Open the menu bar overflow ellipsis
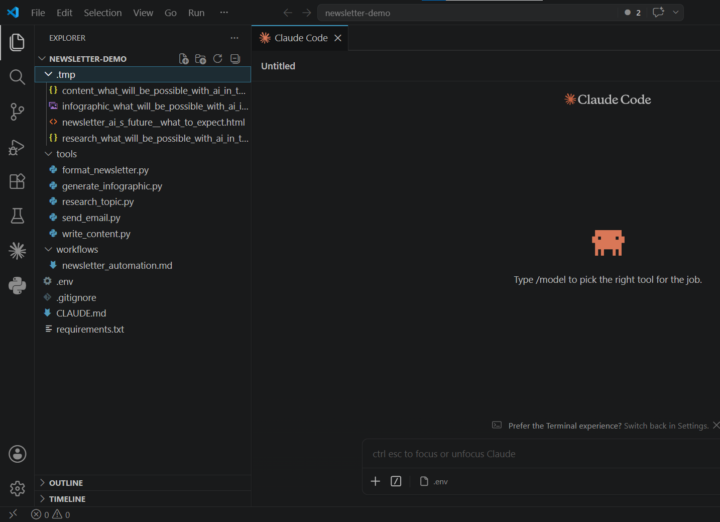 pyautogui.click(x=224, y=12)
